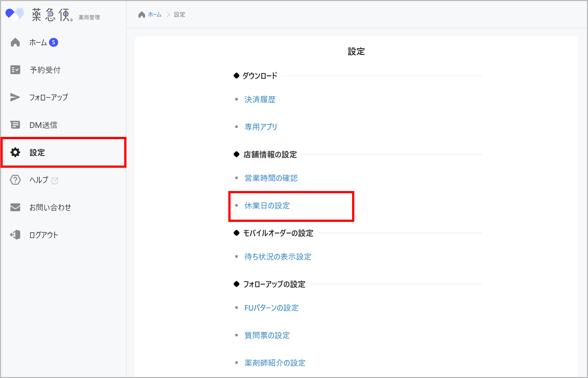Select フォローアップ in the sidebar menu
Screen dimensions: 588x378
[49, 98]
